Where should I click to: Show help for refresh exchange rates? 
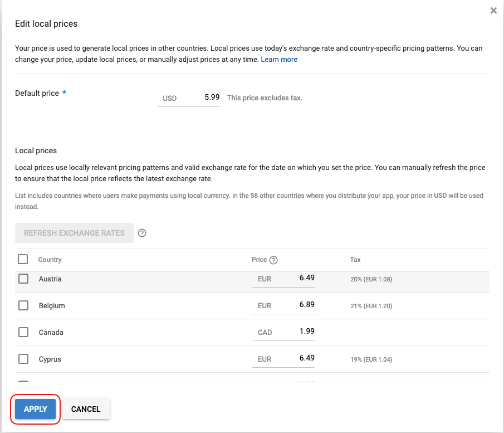pyautogui.click(x=142, y=233)
